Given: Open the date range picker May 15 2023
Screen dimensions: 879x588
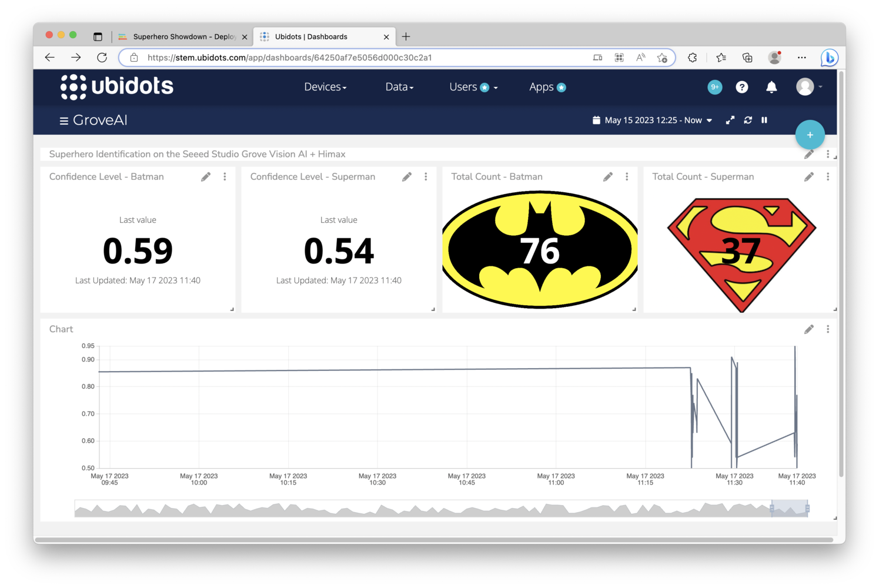Looking at the screenshot, I should pyautogui.click(x=652, y=120).
